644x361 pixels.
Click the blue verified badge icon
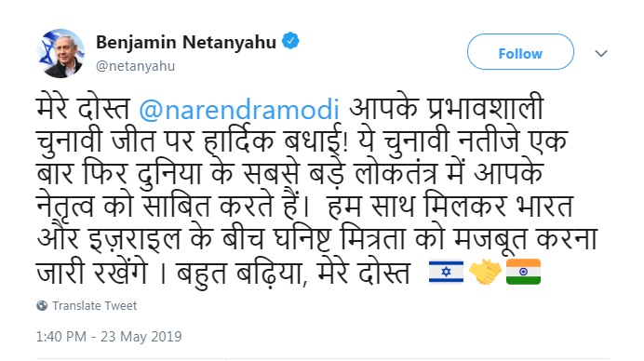pos(290,41)
